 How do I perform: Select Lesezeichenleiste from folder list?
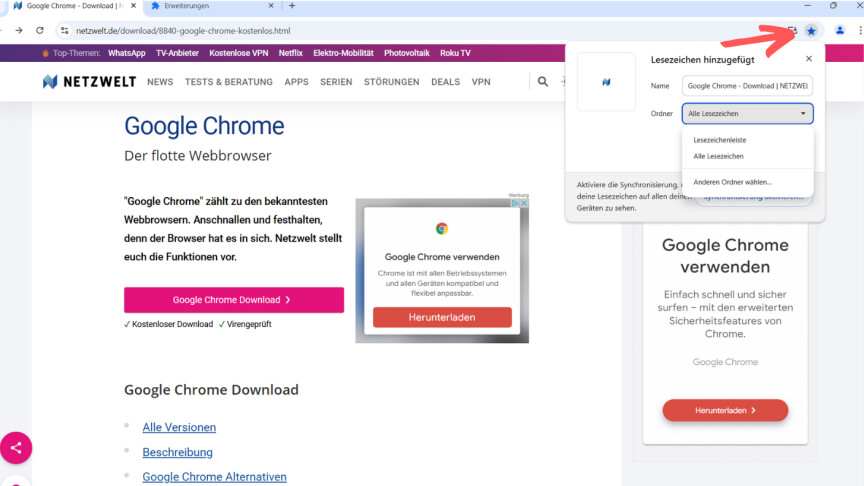[x=720, y=140]
